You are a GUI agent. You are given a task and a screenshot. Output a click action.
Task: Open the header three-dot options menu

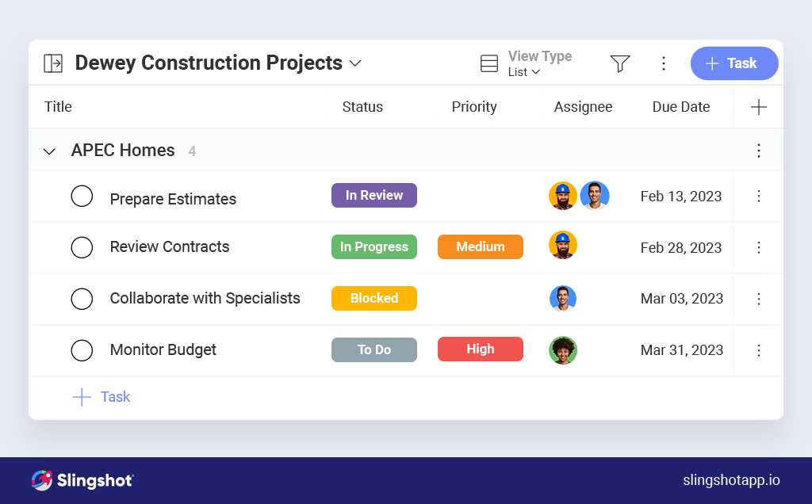(x=664, y=63)
